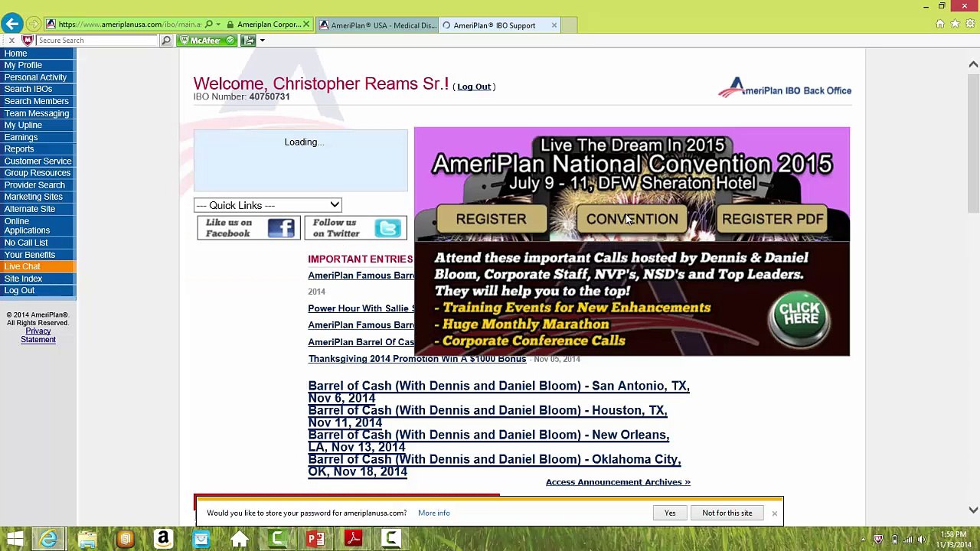Click Not for this site button
980x551 pixels.
[x=727, y=513]
